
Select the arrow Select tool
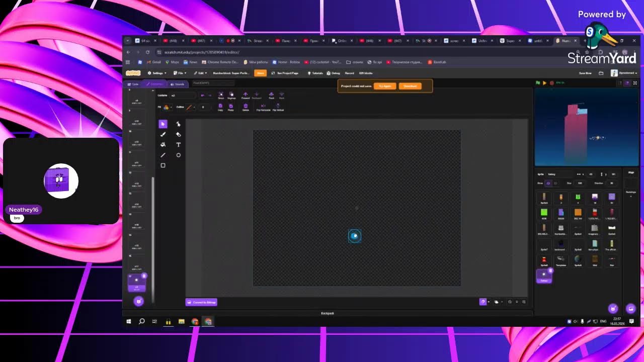(x=163, y=124)
